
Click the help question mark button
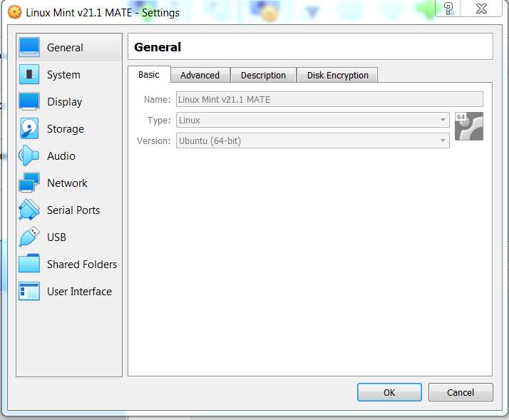tap(448, 9)
